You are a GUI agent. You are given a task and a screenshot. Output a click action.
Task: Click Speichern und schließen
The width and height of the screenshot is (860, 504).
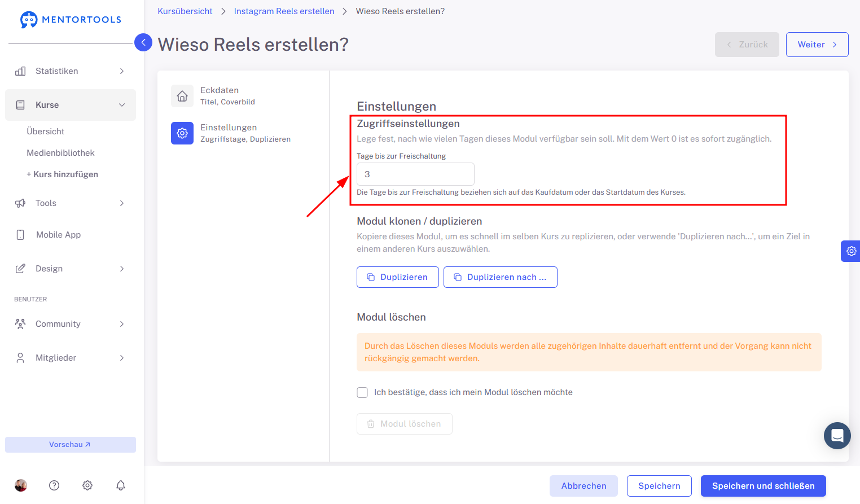(764, 486)
